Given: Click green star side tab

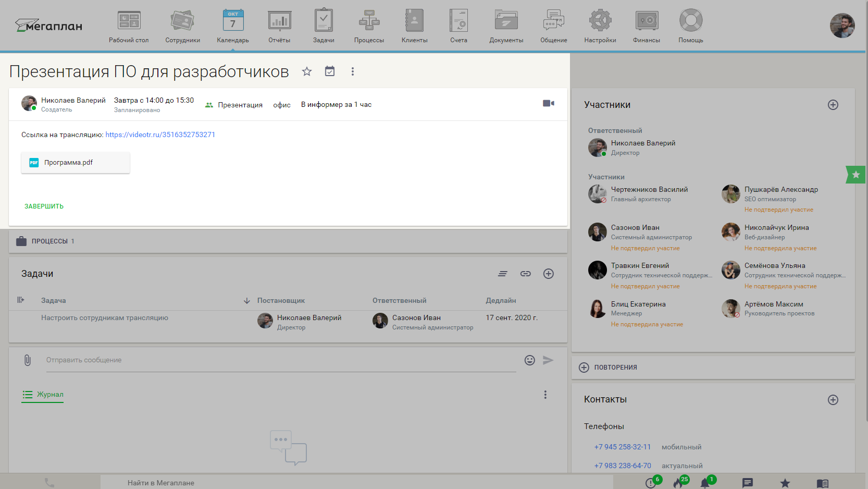Looking at the screenshot, I should click(x=855, y=175).
